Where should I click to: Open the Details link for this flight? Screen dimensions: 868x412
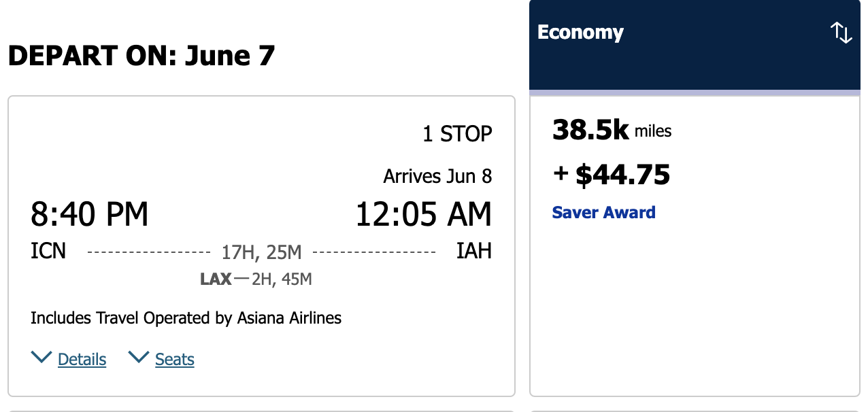(82, 360)
